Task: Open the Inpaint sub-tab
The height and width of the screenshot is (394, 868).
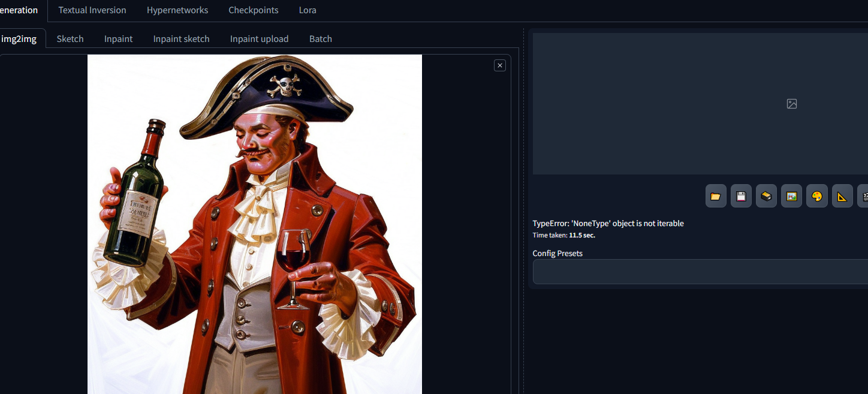Action: point(119,39)
